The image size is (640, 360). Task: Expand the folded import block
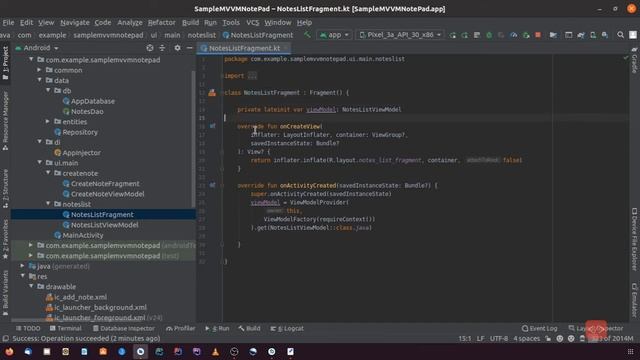252,76
